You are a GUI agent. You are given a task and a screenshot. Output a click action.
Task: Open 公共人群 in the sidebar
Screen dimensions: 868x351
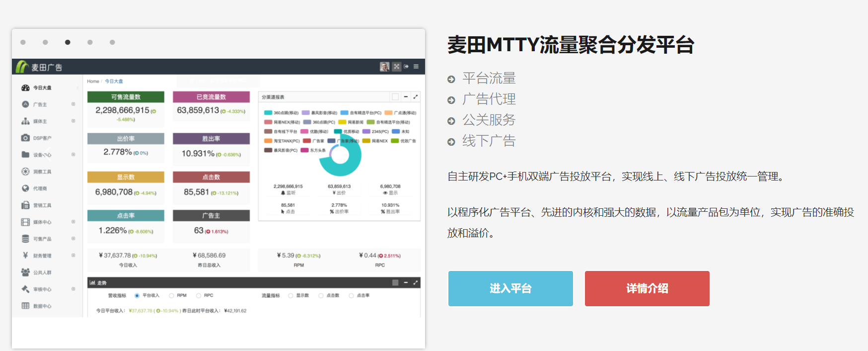tap(42, 272)
